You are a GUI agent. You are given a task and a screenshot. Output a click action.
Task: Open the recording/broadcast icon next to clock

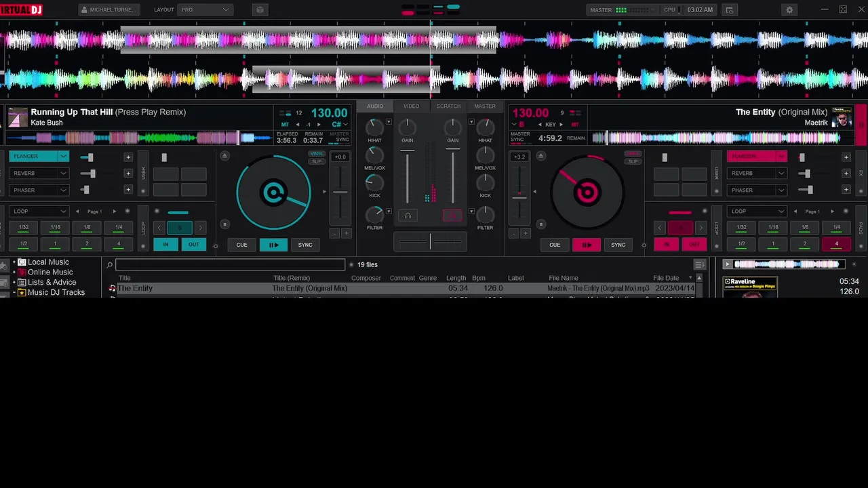pos(730,10)
